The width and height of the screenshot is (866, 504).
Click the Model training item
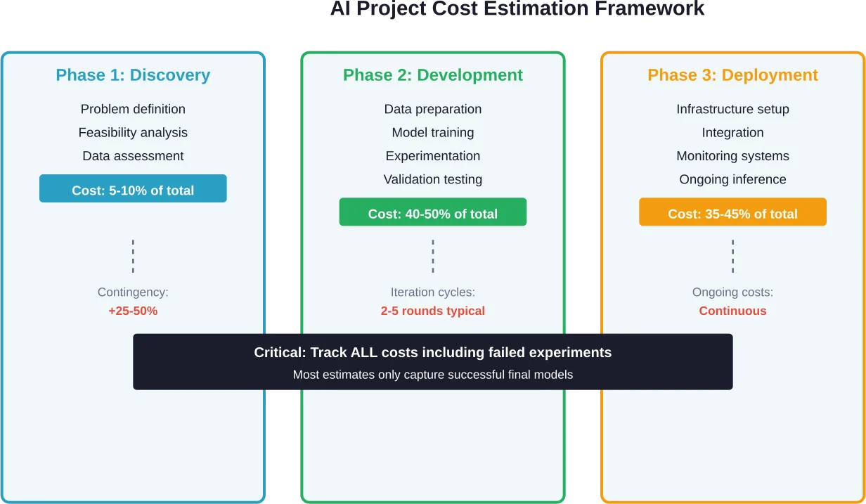pyautogui.click(x=432, y=132)
